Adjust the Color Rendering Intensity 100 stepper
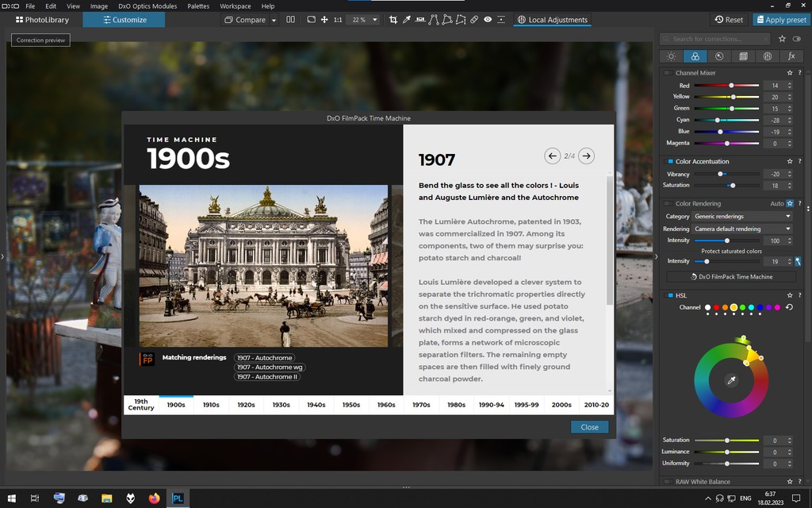 click(790, 241)
